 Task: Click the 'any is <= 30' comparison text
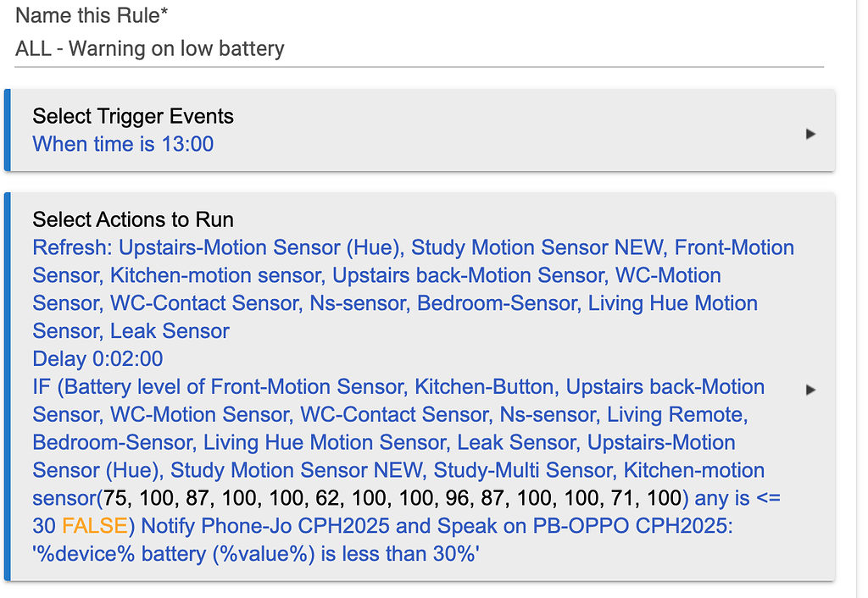[x=737, y=498]
